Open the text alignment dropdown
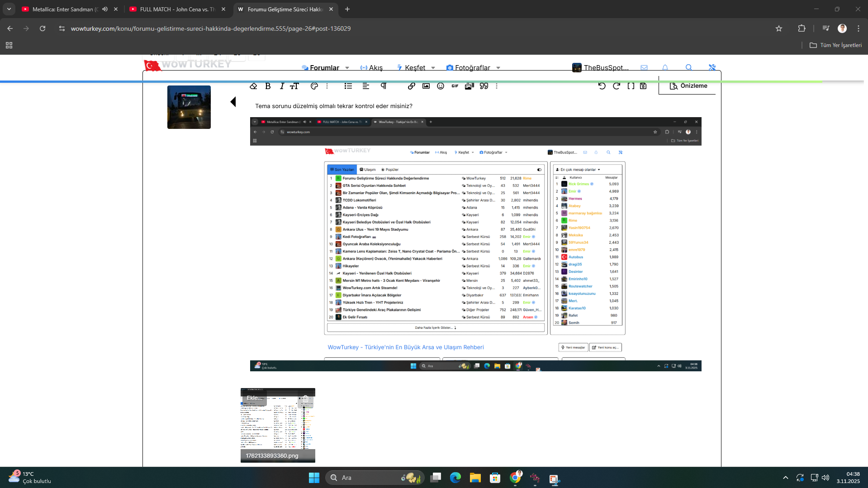The height and width of the screenshot is (488, 868). tap(365, 86)
